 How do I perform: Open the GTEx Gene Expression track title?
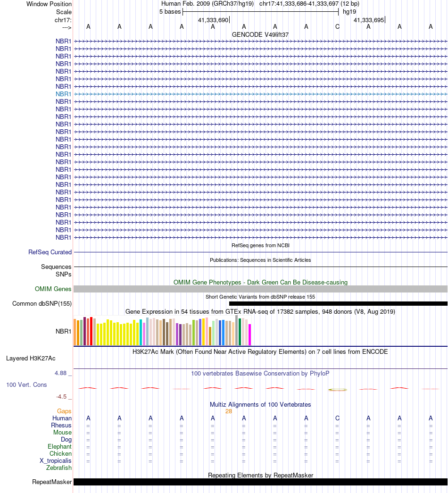(260, 311)
